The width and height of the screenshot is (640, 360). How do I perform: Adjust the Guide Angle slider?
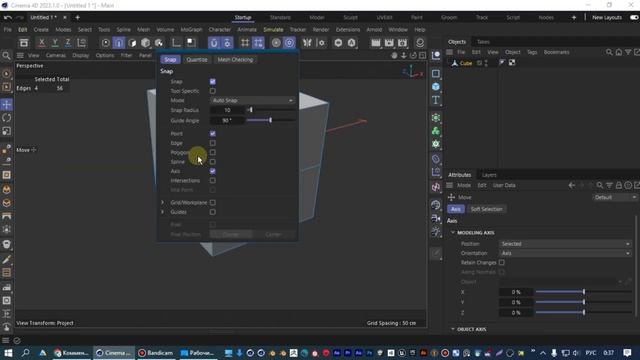tap(271, 120)
